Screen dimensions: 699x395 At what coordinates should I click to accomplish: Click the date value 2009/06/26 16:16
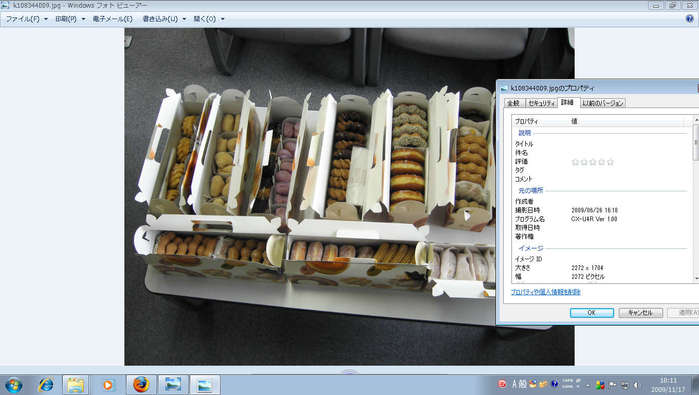[x=594, y=210]
